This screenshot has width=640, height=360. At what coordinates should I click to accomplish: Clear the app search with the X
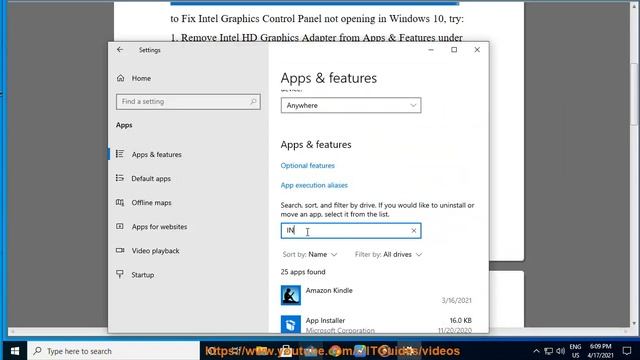point(413,231)
